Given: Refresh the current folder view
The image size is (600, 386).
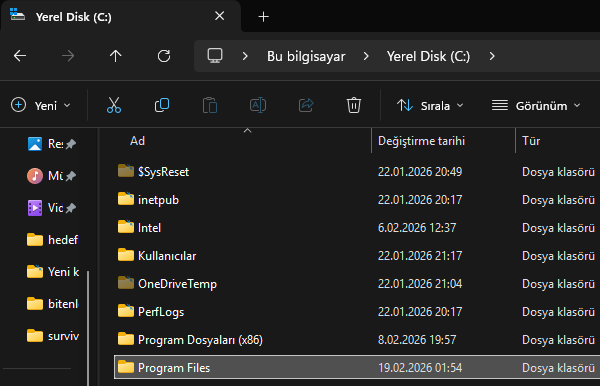Looking at the screenshot, I should tap(164, 56).
